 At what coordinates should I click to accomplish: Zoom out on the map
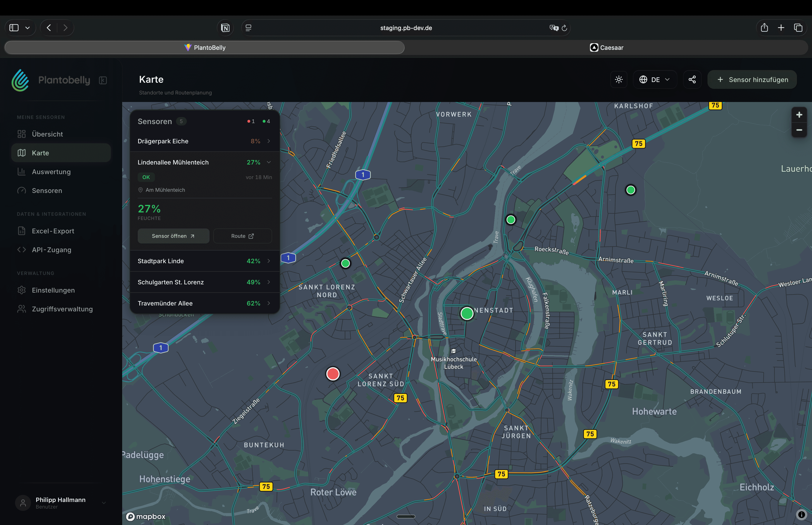click(799, 130)
